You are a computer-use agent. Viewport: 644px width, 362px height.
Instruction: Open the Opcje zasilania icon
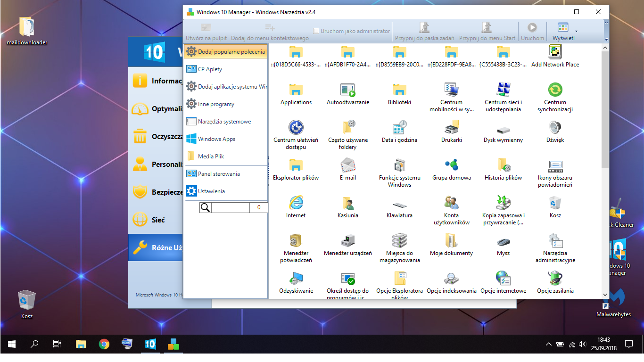(555, 278)
